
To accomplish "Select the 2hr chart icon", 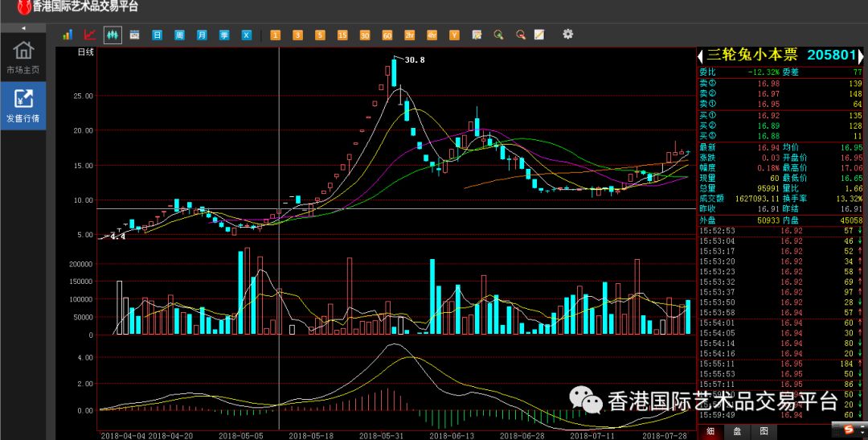I will 410,35.
